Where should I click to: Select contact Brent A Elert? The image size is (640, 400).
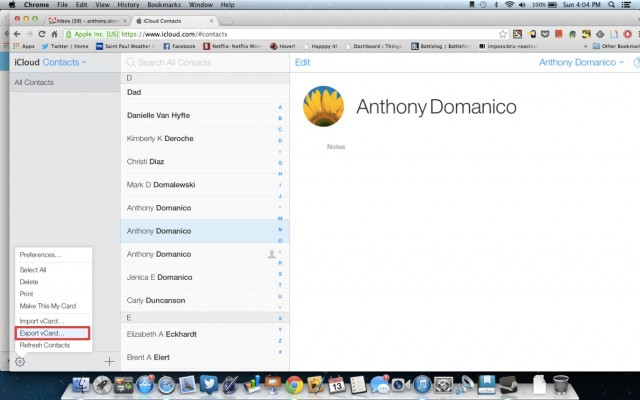point(205,358)
